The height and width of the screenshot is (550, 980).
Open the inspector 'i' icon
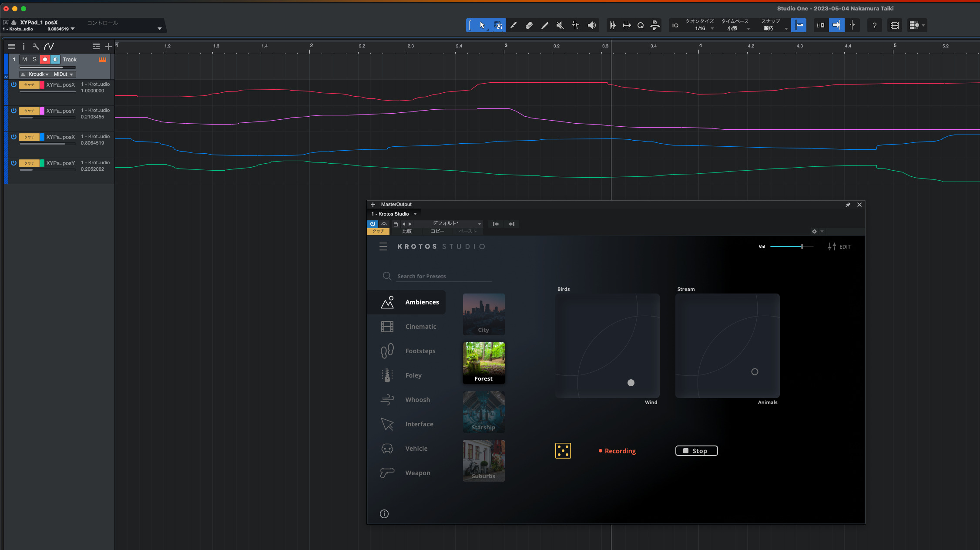pyautogui.click(x=23, y=46)
